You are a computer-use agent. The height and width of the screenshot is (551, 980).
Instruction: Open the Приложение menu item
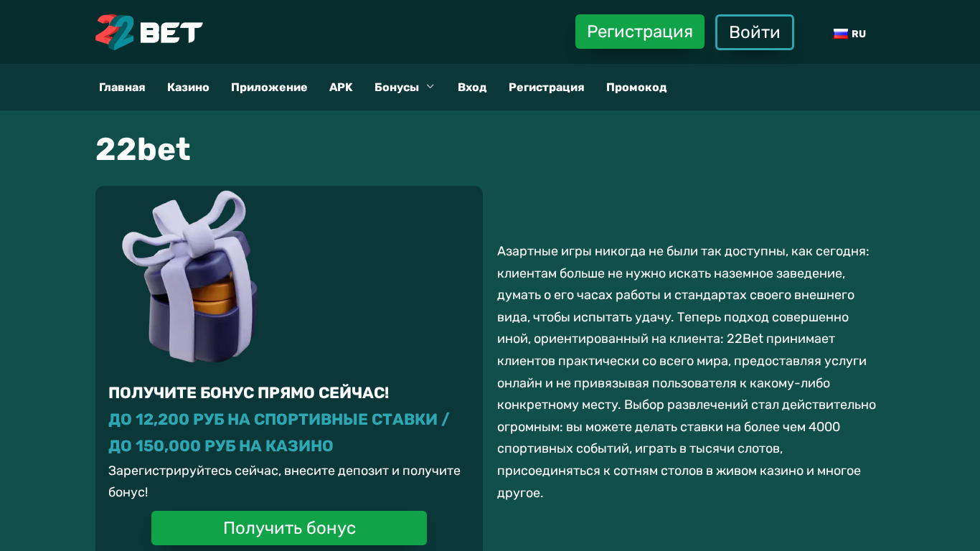point(269,88)
